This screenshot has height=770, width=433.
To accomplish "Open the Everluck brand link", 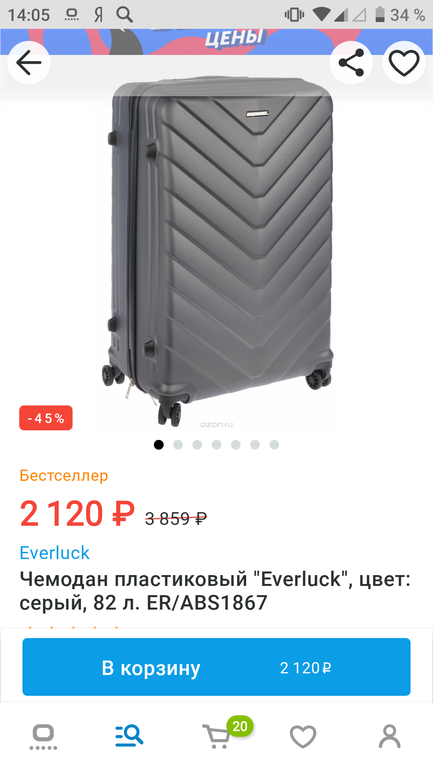I will pos(54,552).
